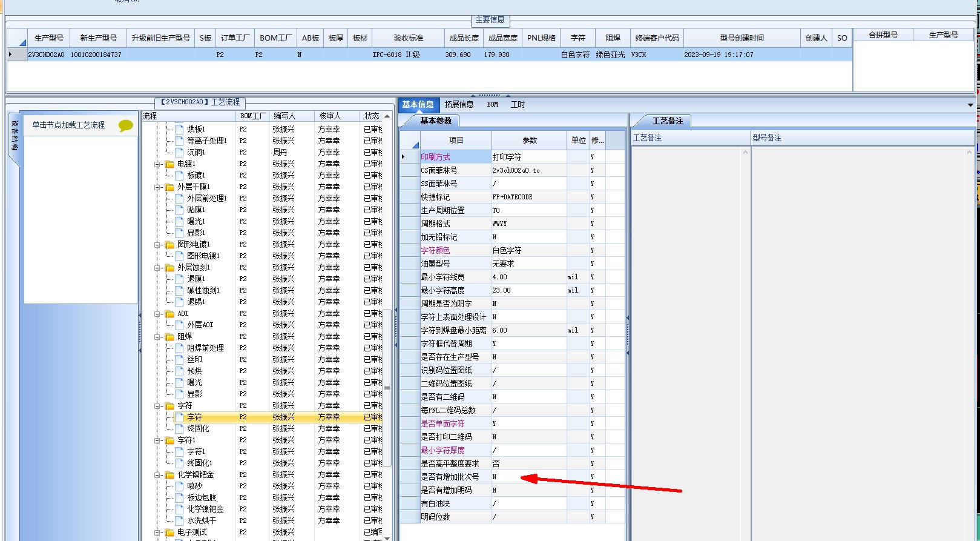Screen dimensions: 980x541
Task: Click the 生产型号 column header in main grid
Action: click(x=48, y=38)
